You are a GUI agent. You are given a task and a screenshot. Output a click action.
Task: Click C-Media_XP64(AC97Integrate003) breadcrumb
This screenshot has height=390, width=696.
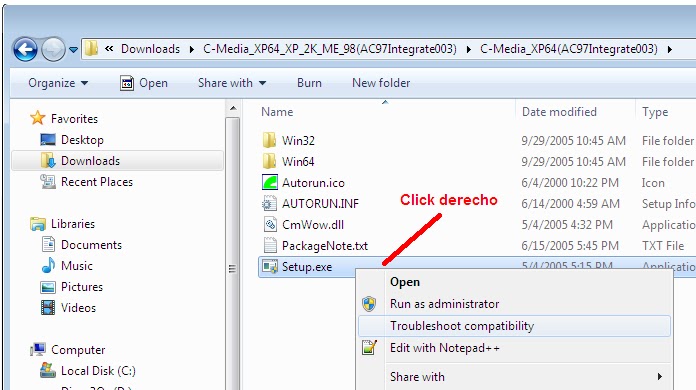[x=569, y=49]
